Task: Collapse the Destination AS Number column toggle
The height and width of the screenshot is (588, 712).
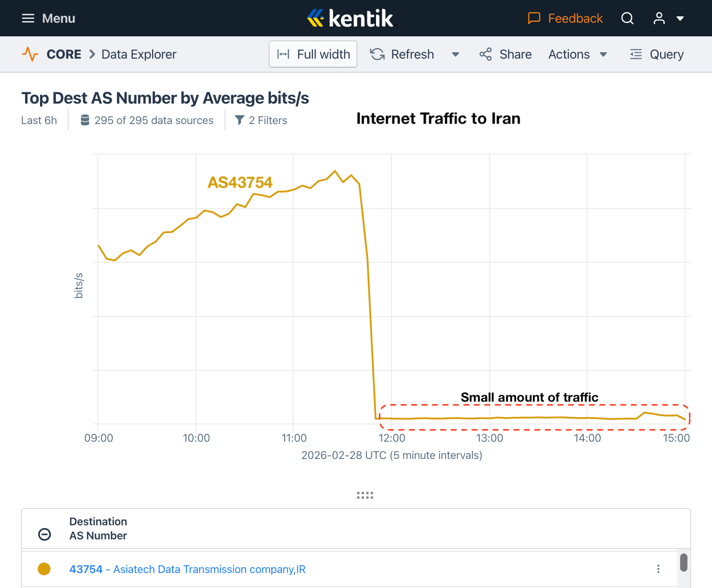Action: pyautogui.click(x=45, y=534)
